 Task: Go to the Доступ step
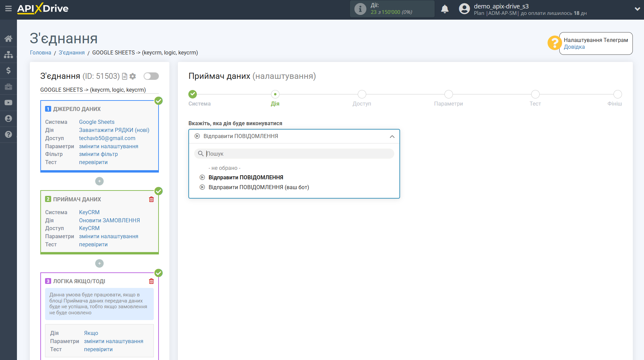(362, 94)
